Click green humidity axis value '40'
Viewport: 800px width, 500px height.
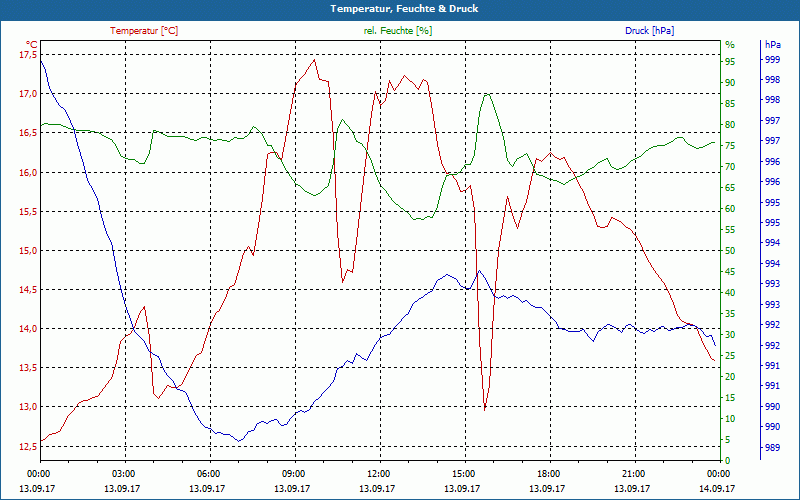click(730, 293)
